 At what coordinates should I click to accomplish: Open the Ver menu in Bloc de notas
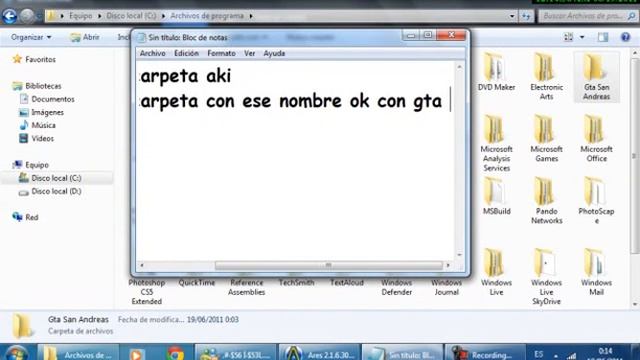point(249,53)
